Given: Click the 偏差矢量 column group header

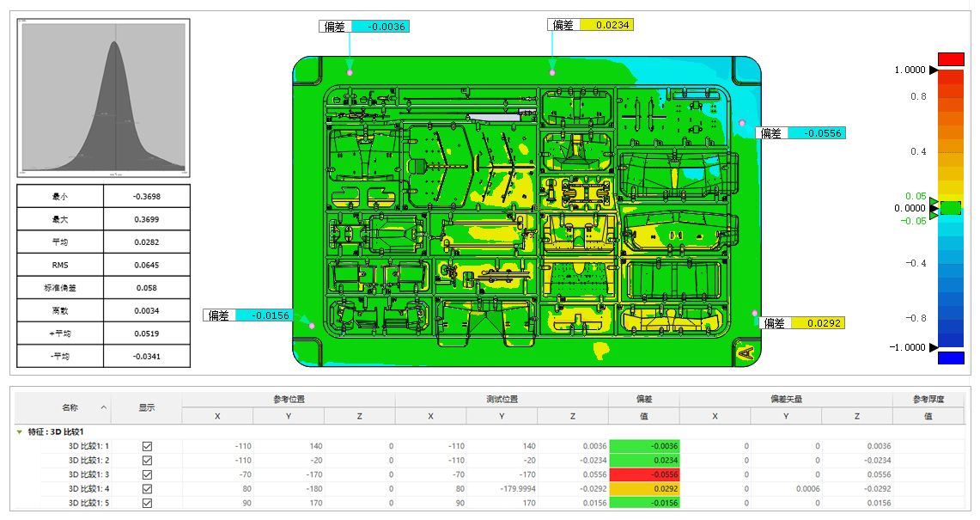Looking at the screenshot, I should [x=786, y=399].
